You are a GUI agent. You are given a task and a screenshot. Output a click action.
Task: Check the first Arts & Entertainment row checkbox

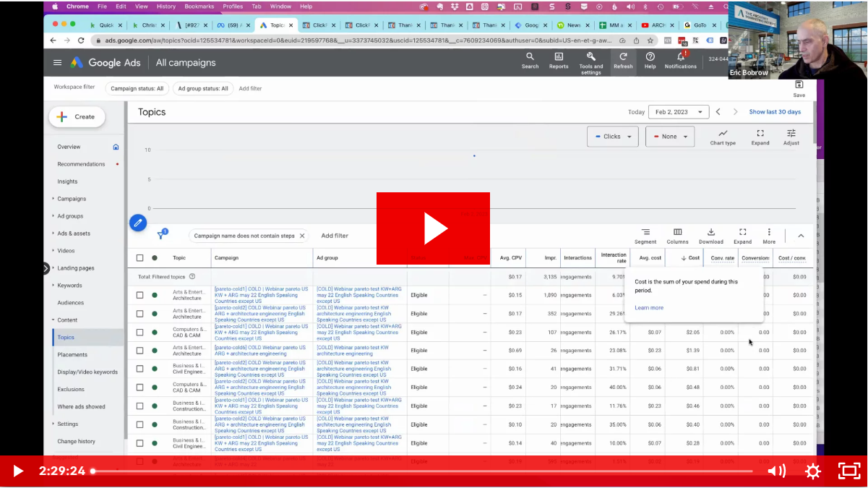[140, 295]
